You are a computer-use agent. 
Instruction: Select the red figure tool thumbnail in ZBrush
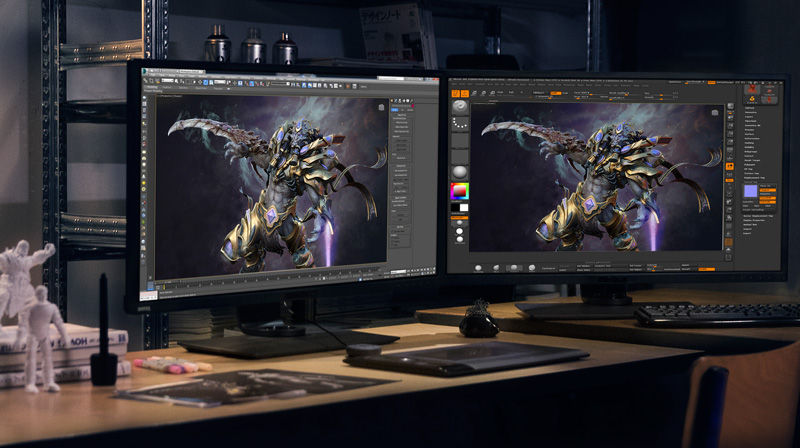pyautogui.click(x=752, y=89)
